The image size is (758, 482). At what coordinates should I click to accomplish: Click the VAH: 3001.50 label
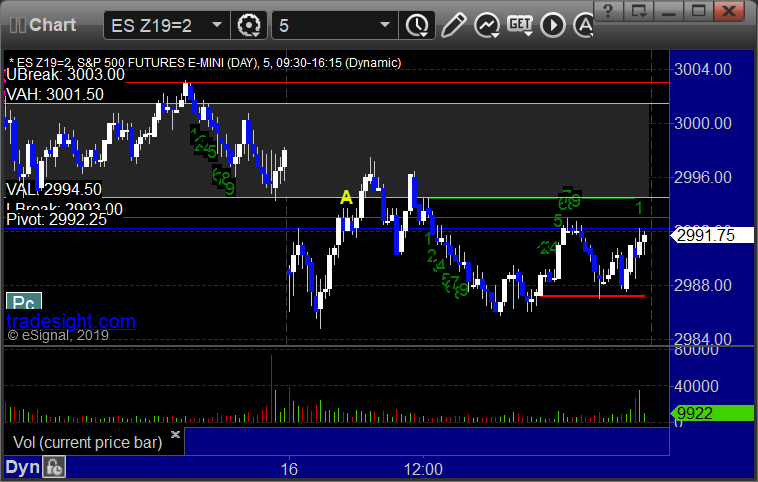(55, 94)
